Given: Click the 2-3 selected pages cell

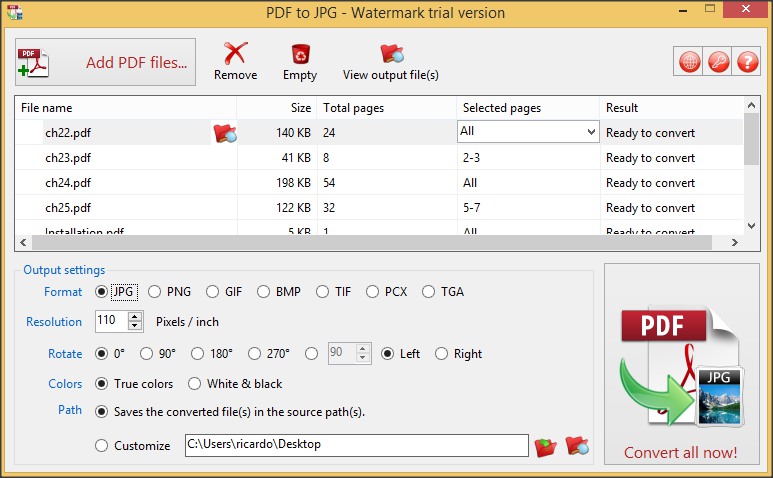Looking at the screenshot, I should tap(471, 158).
